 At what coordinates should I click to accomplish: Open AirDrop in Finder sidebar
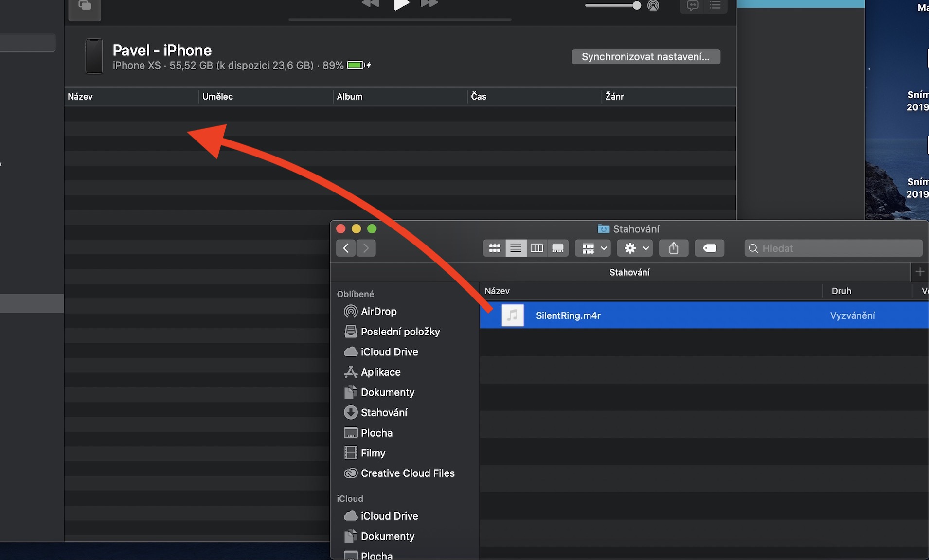tap(370, 311)
